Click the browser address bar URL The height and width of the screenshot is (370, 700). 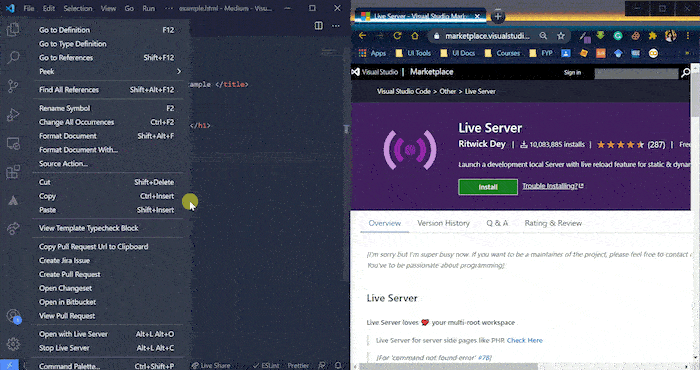pyautogui.click(x=487, y=36)
